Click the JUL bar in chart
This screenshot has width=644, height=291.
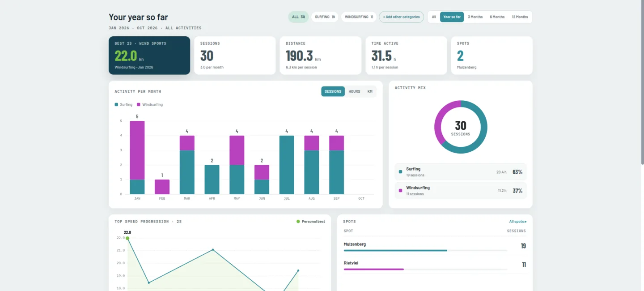pos(287,165)
